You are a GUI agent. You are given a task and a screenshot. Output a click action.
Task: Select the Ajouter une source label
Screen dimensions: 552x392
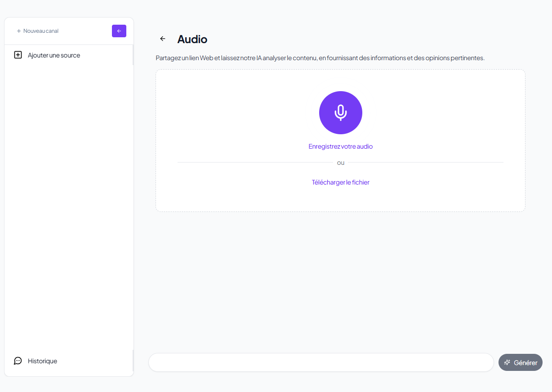point(54,55)
